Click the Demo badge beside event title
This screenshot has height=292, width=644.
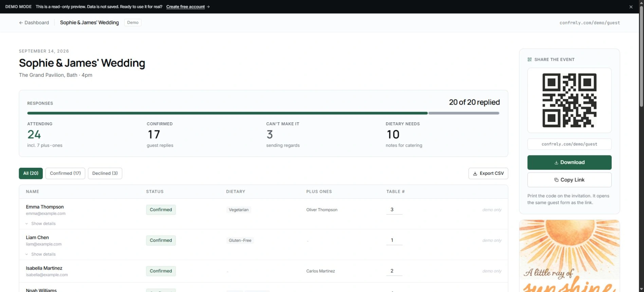point(133,23)
